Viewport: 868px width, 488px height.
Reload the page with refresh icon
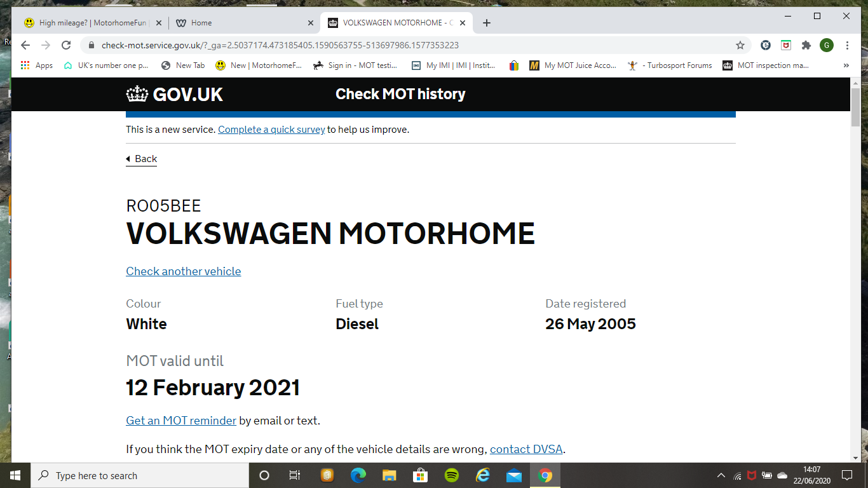click(x=66, y=45)
